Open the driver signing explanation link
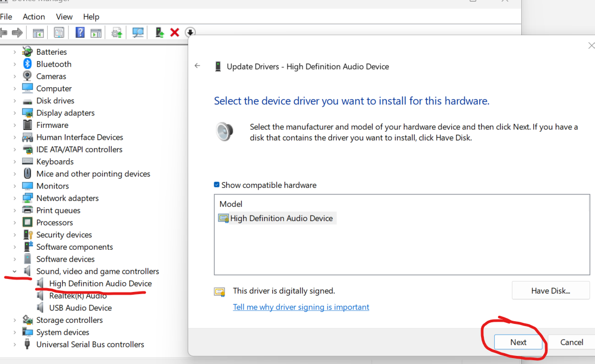 point(301,307)
